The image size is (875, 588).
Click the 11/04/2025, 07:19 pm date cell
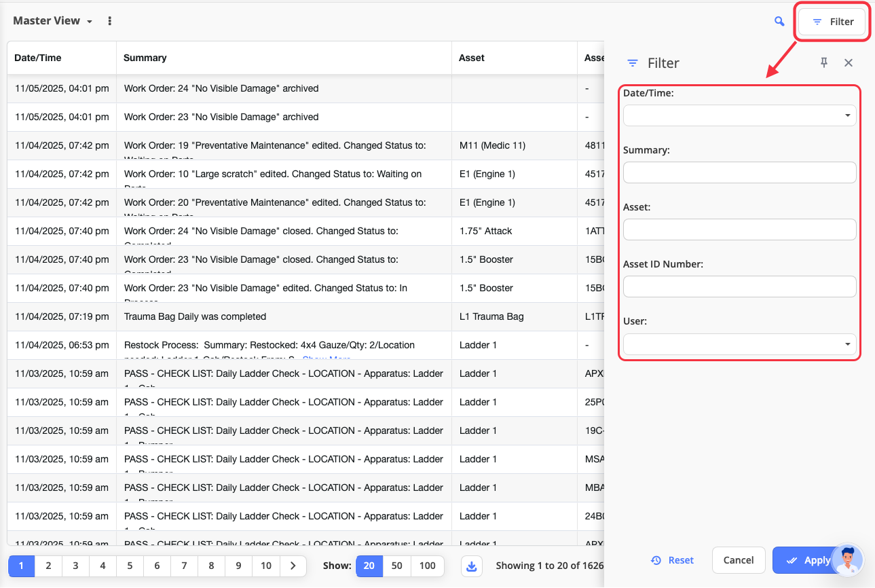(62, 316)
